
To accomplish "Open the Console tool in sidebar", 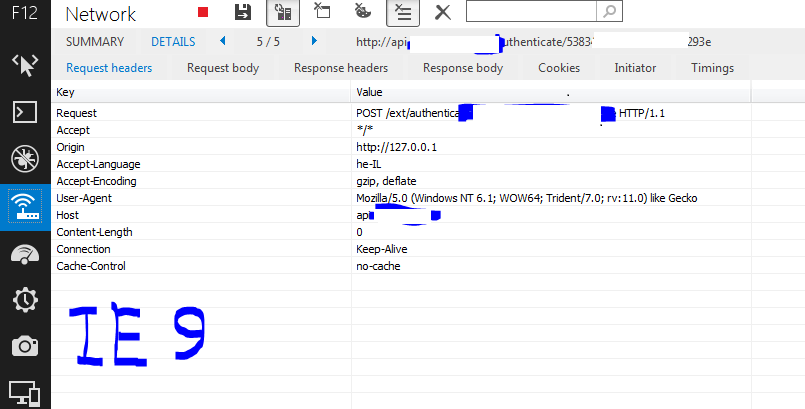I will click(x=25, y=111).
